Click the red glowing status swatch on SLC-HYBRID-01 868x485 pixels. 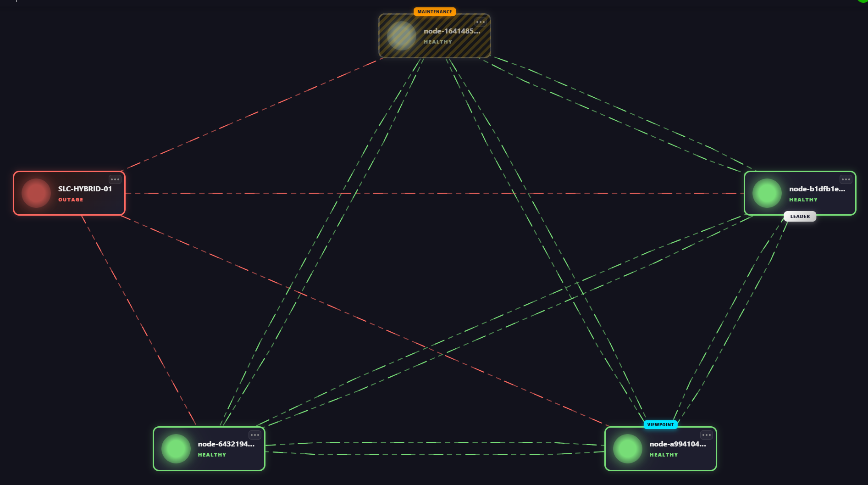tap(36, 193)
